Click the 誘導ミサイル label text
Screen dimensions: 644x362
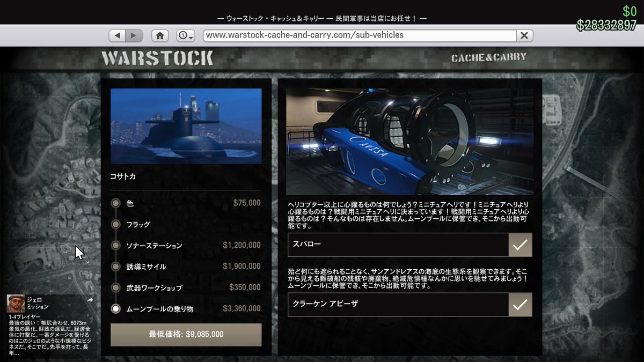pyautogui.click(x=146, y=267)
